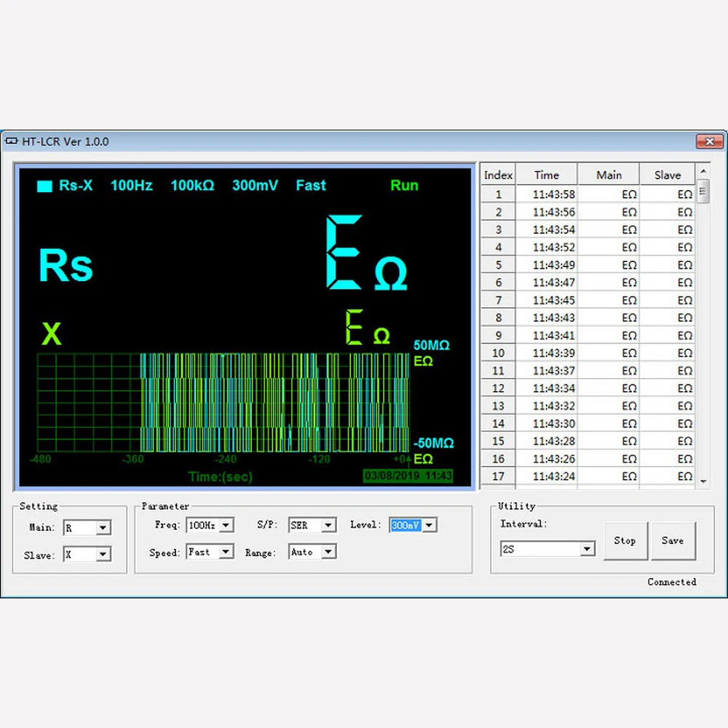The image size is (728, 728).
Task: Click the Index column header
Action: pos(498,175)
